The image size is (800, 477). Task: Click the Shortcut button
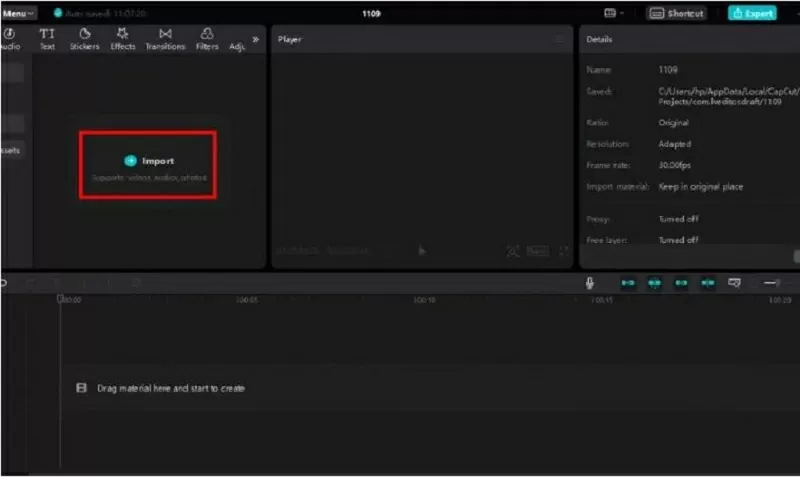click(x=677, y=13)
